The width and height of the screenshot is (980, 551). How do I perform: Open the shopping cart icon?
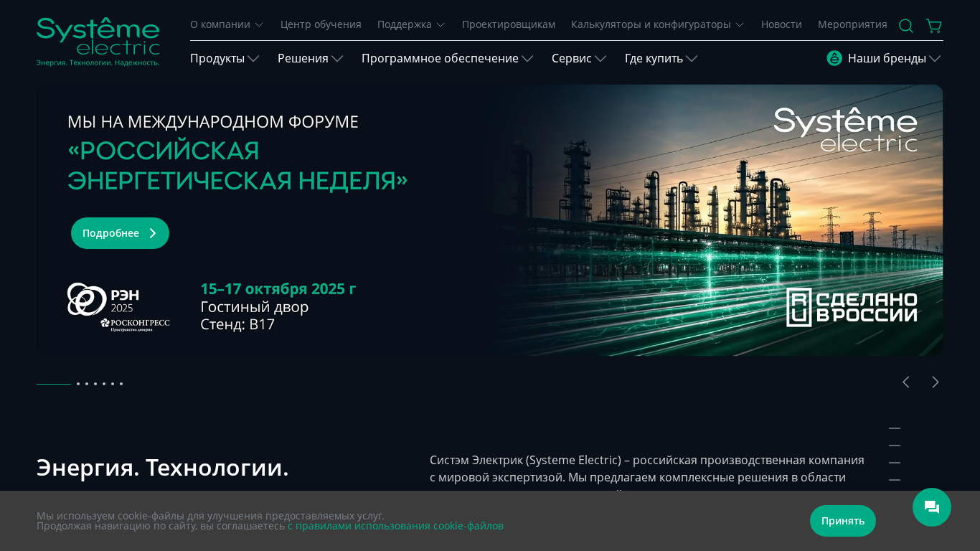[x=934, y=26]
